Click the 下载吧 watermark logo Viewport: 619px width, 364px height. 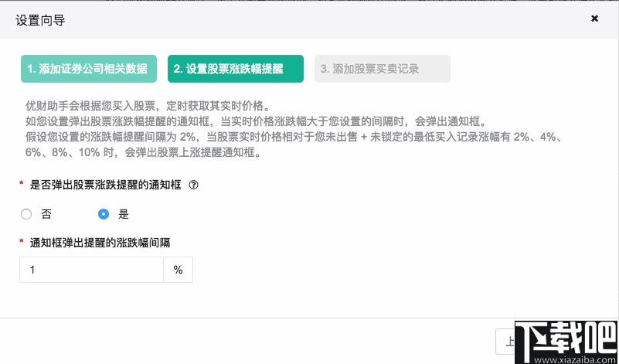(x=570, y=338)
